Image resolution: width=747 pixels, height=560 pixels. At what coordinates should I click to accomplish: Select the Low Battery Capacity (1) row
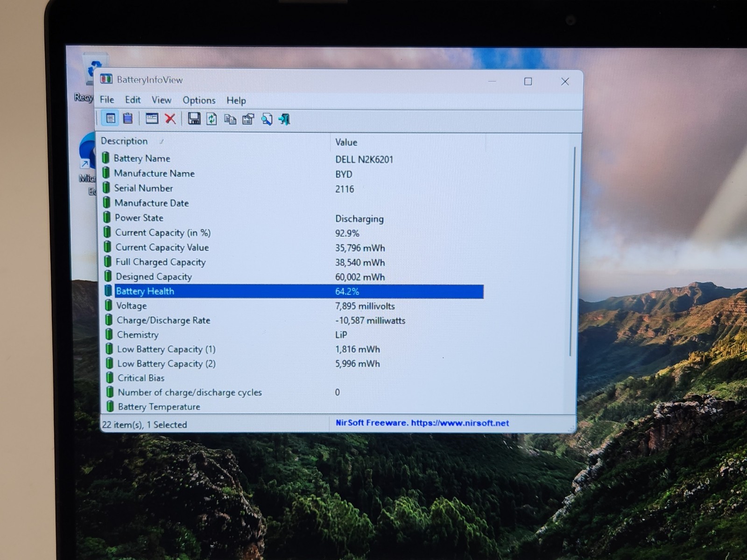pos(294,349)
